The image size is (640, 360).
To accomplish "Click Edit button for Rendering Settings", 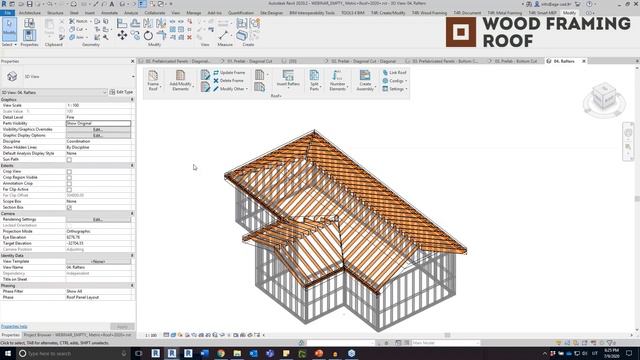I will pos(98,220).
